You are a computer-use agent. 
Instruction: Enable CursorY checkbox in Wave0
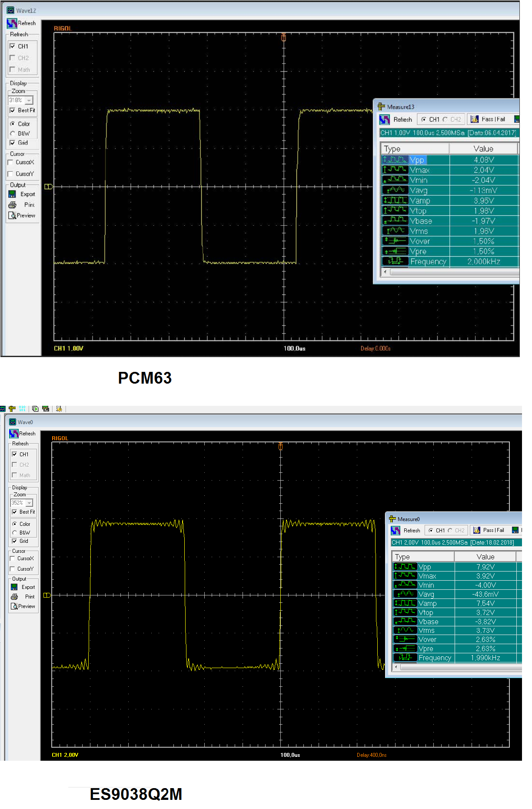[x=13, y=569]
